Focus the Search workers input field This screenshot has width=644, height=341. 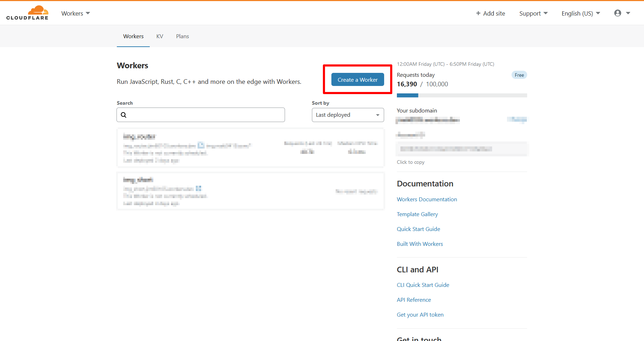205,115
